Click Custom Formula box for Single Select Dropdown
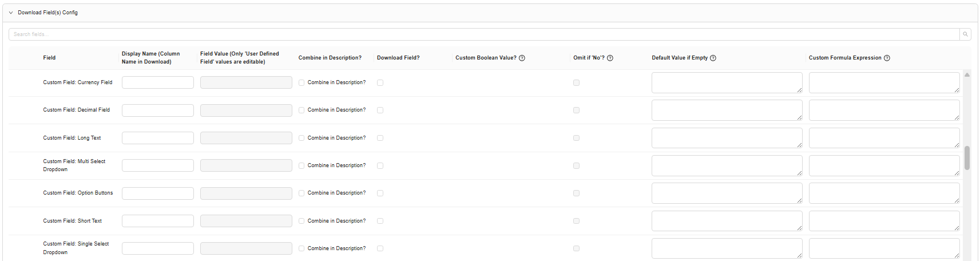980x261 pixels. [x=883, y=248]
